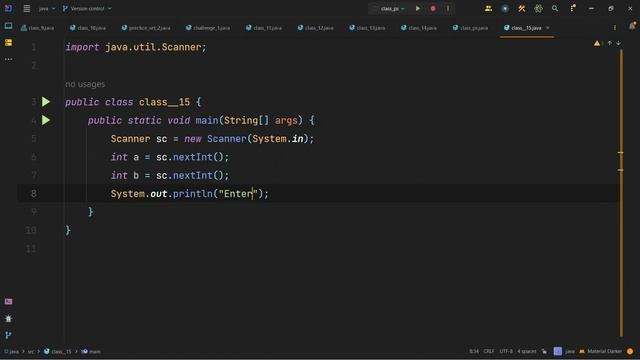The height and width of the screenshot is (360, 640).
Task: Click the class__15 breadcrumb
Action: pyautogui.click(x=58, y=351)
